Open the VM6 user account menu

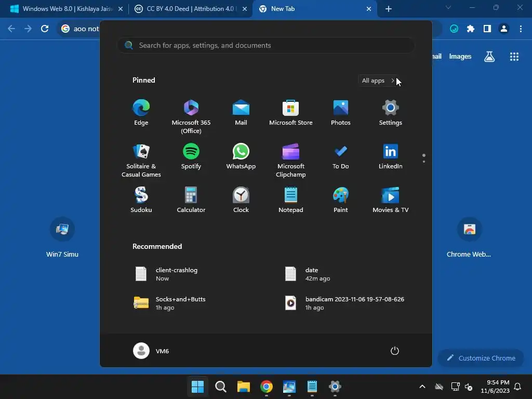pyautogui.click(x=151, y=351)
